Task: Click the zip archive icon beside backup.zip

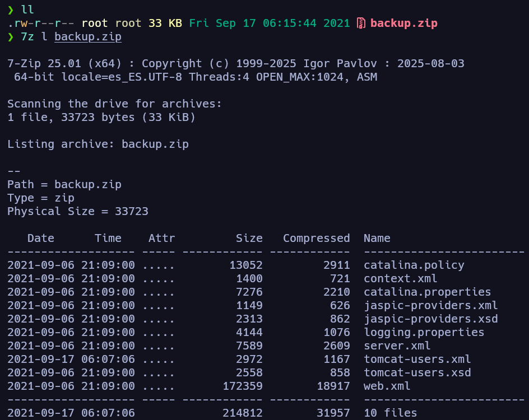Action: (x=361, y=24)
